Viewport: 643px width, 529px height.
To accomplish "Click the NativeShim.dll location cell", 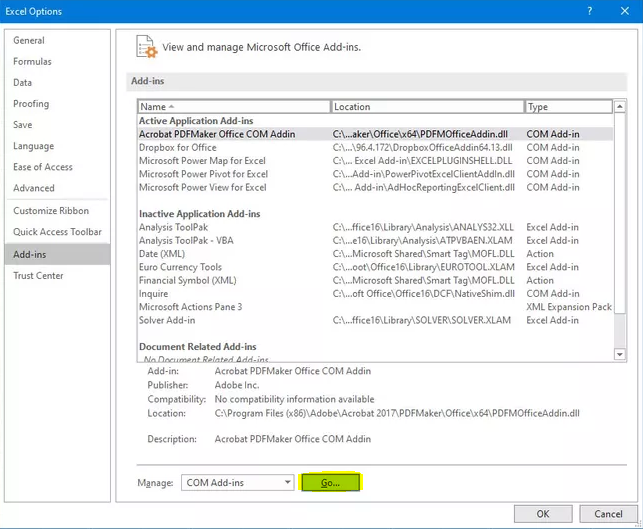I will click(424, 294).
